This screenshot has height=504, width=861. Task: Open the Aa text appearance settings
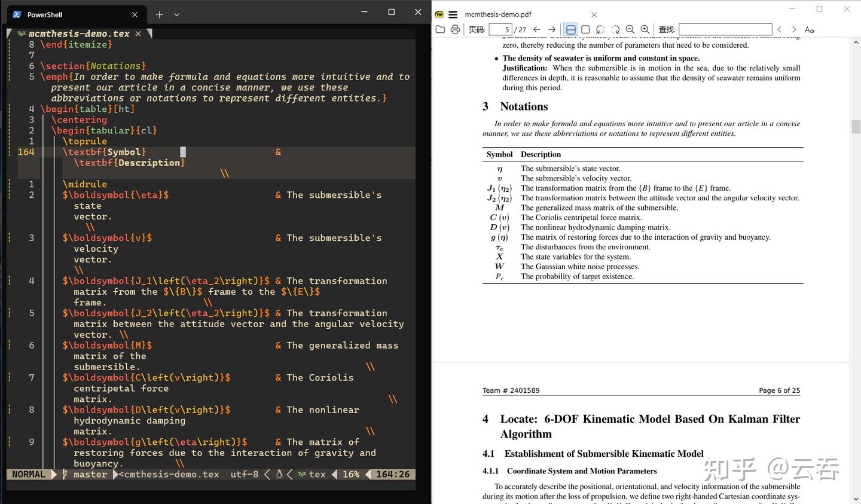click(x=809, y=29)
